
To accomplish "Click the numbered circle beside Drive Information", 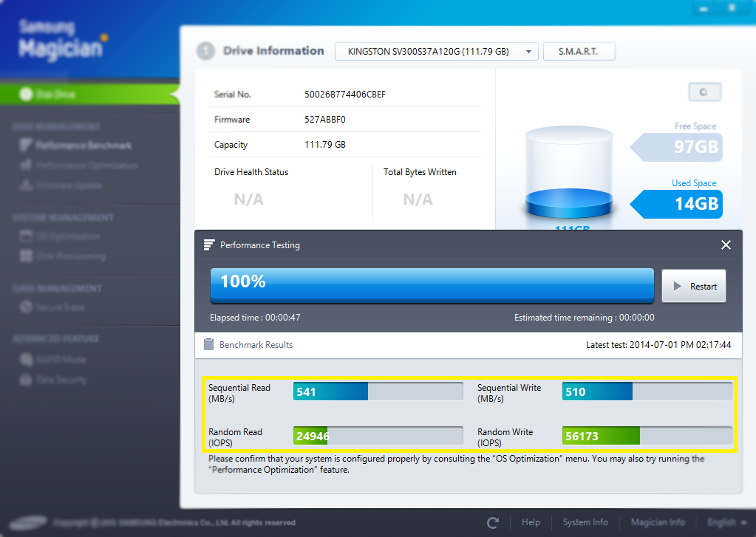I will coord(206,51).
